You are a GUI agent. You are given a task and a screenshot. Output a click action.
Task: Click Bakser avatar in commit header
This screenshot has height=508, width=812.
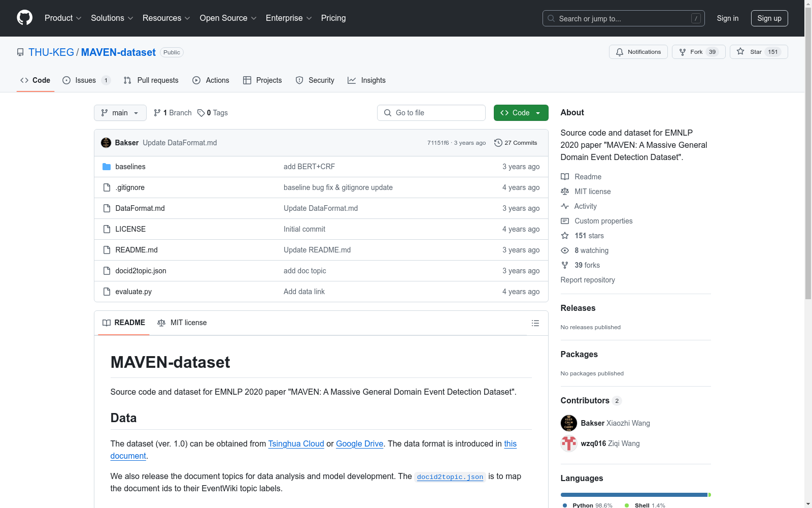(x=106, y=143)
